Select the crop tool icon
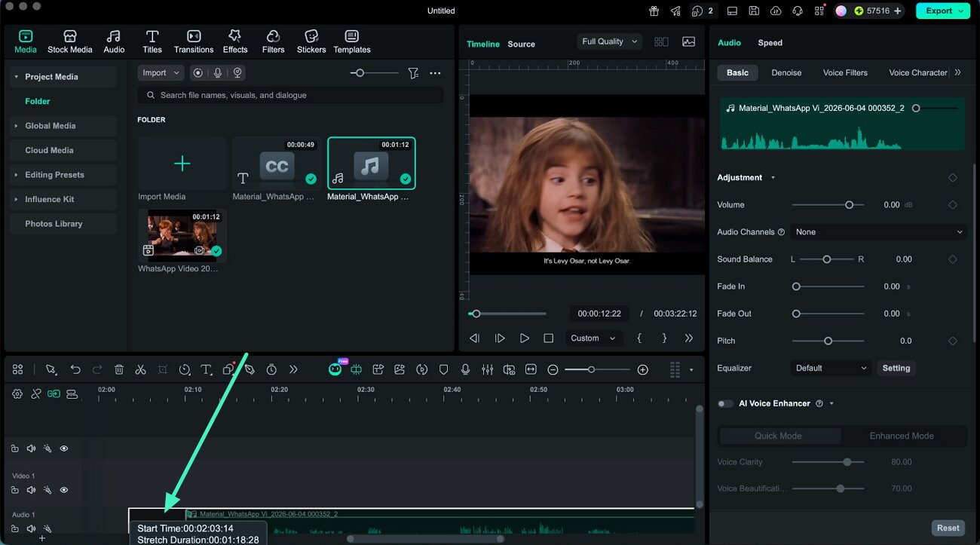 coord(162,369)
